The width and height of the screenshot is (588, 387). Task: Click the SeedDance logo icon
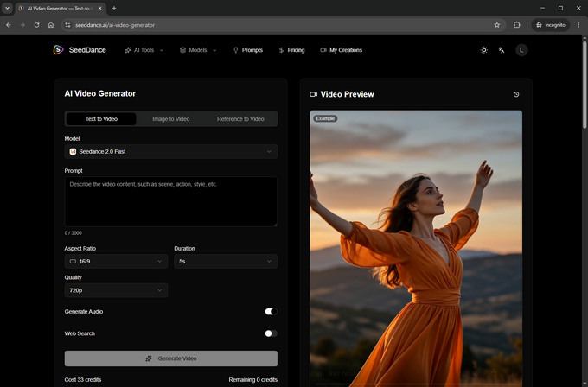tap(58, 50)
